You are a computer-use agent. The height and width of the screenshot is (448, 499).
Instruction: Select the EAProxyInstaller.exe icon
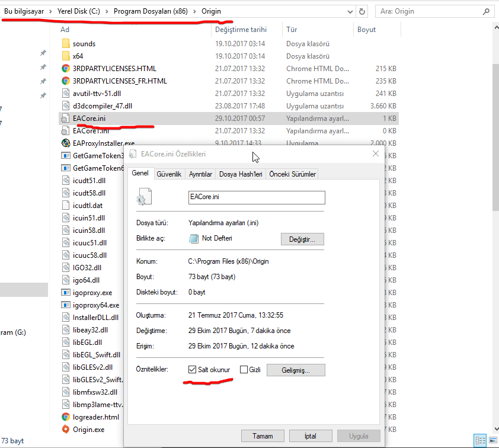pyautogui.click(x=66, y=143)
